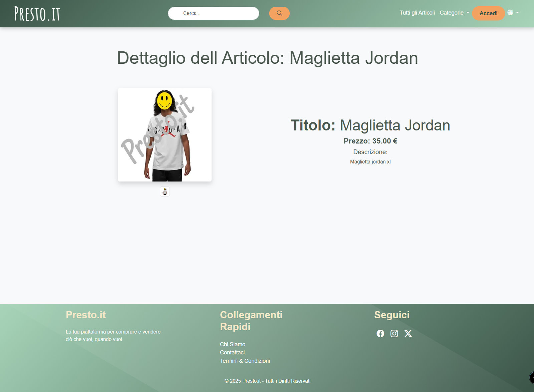The image size is (534, 392).
Task: Open the Chi Siamo link
Action: tap(232, 344)
